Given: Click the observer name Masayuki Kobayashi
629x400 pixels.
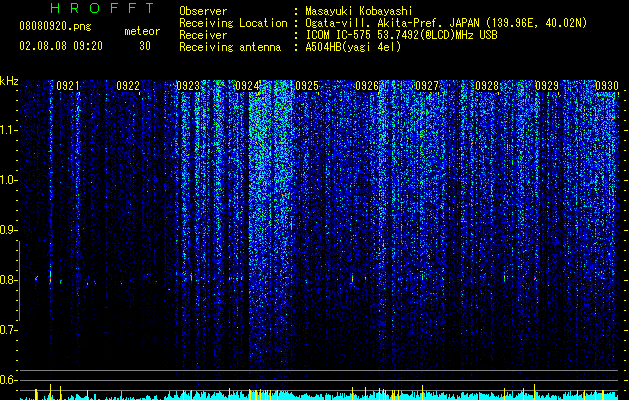Looking at the screenshot, I should click(x=359, y=11).
